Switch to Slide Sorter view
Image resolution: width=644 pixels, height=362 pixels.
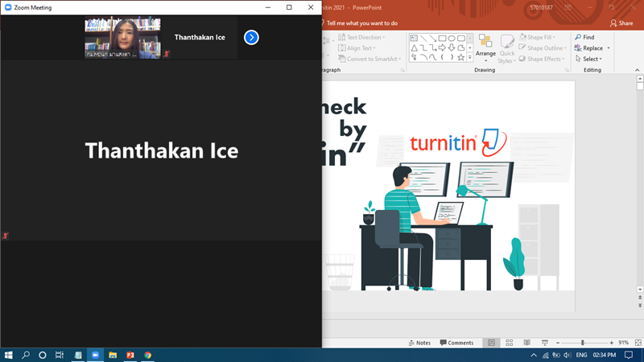(508, 343)
